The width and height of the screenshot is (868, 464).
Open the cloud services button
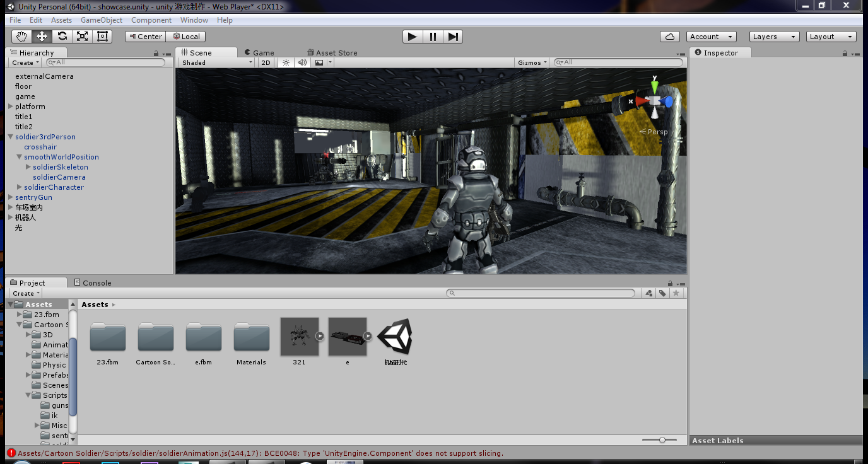(x=670, y=37)
